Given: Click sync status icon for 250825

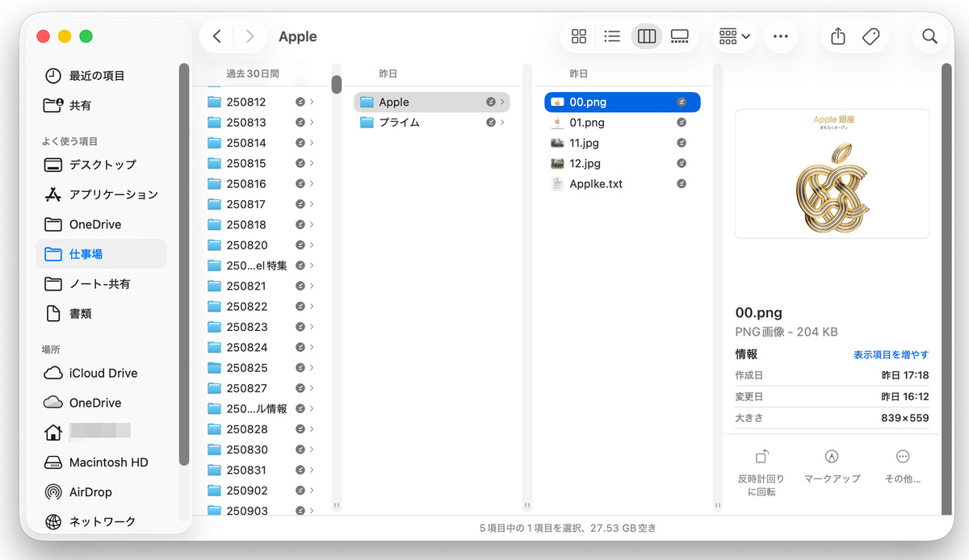Looking at the screenshot, I should coord(300,368).
